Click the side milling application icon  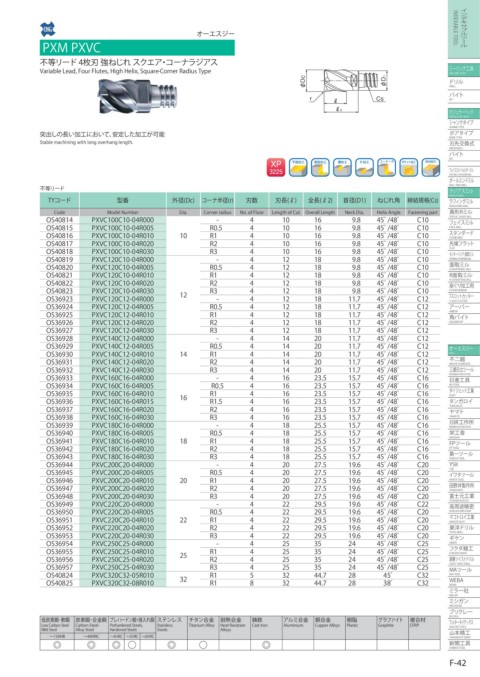point(320,168)
